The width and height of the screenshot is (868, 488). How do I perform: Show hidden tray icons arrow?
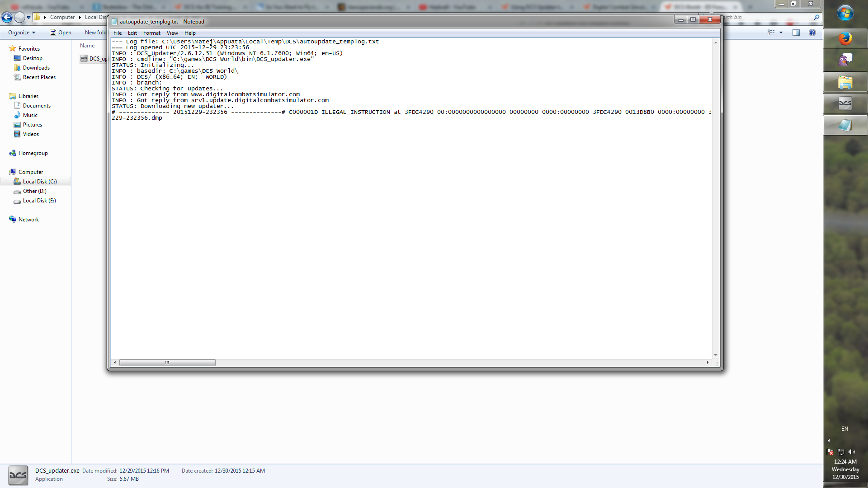pyautogui.click(x=829, y=441)
